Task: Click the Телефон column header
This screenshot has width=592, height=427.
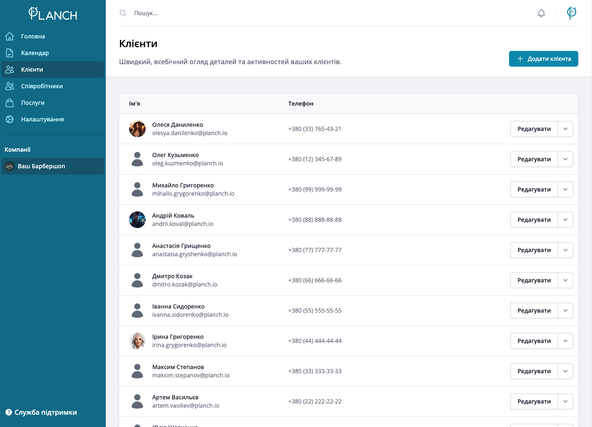Action: click(301, 103)
